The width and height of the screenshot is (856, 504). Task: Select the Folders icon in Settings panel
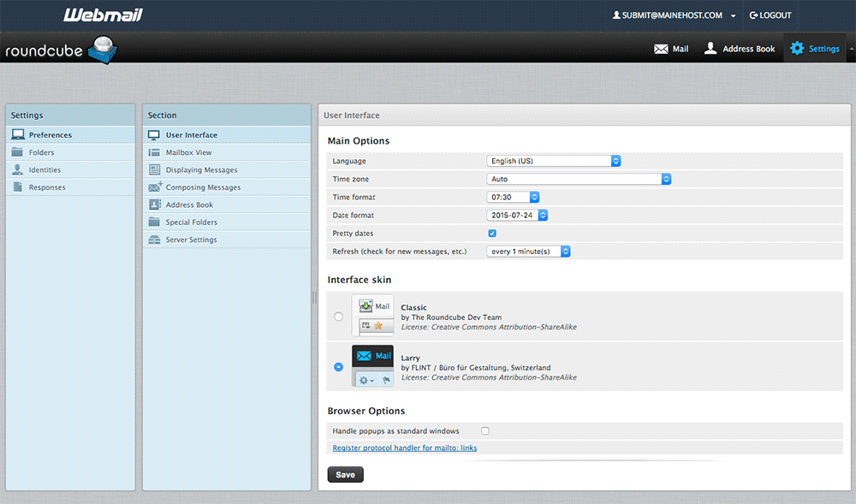[18, 152]
